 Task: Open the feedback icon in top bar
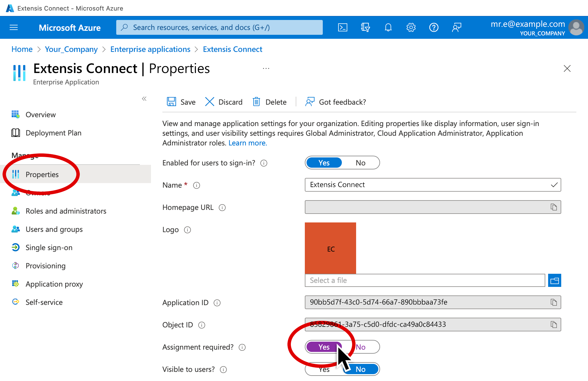pyautogui.click(x=456, y=27)
